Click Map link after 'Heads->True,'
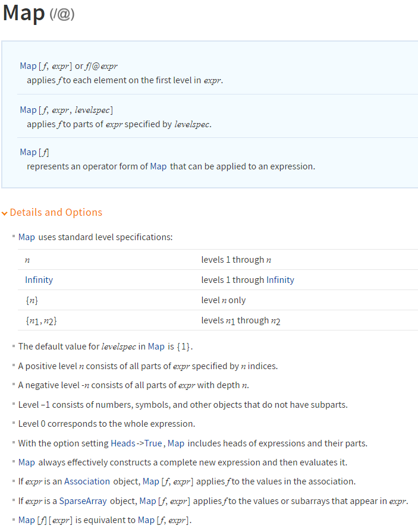The height and width of the screenshot is (532, 418). 176,443
